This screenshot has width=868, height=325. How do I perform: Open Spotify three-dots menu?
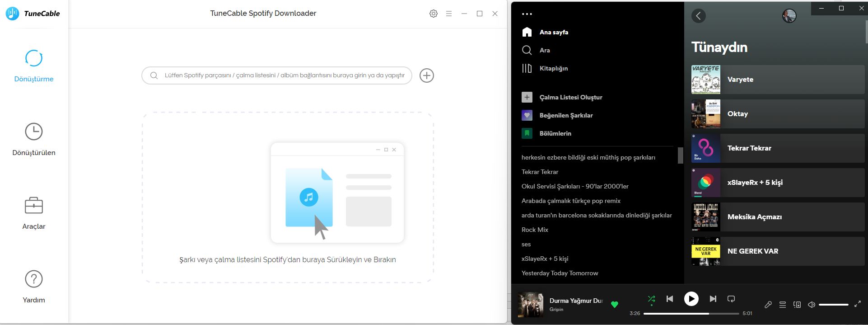(527, 14)
